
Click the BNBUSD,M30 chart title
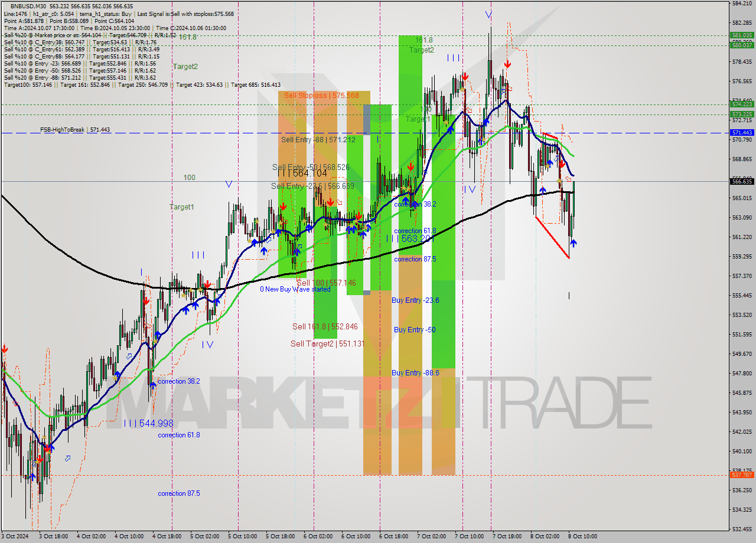click(x=30, y=6)
